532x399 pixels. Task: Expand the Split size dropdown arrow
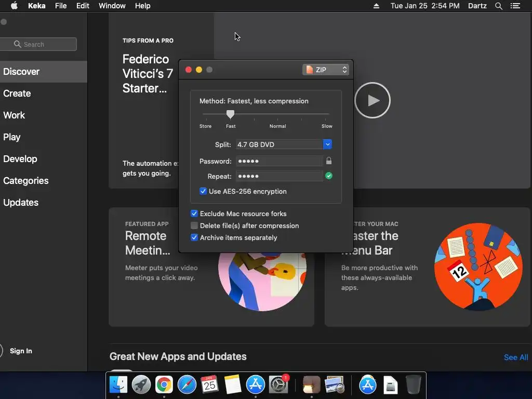pos(327,144)
